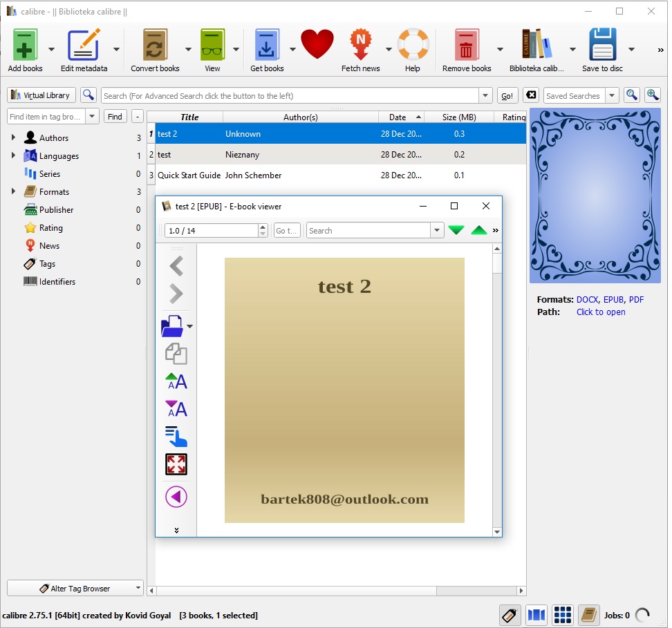
Task: Open Help lifebuoy icon
Action: point(413,44)
